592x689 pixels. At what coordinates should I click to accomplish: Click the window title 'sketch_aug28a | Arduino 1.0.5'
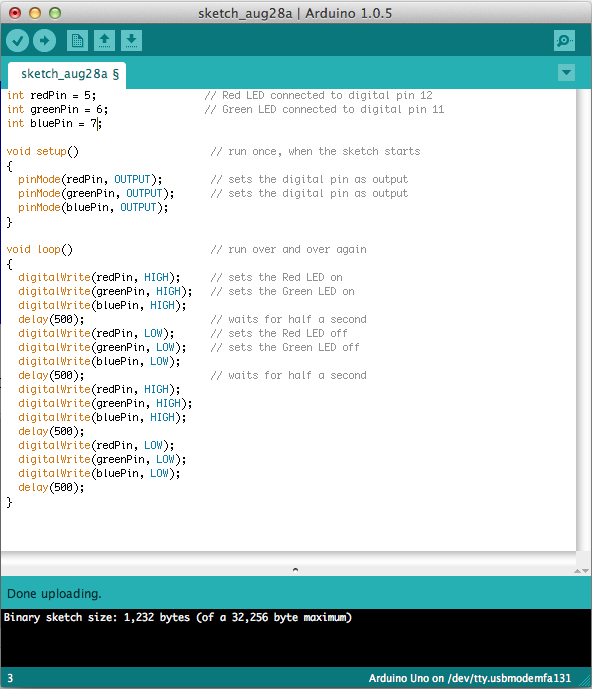point(295,13)
